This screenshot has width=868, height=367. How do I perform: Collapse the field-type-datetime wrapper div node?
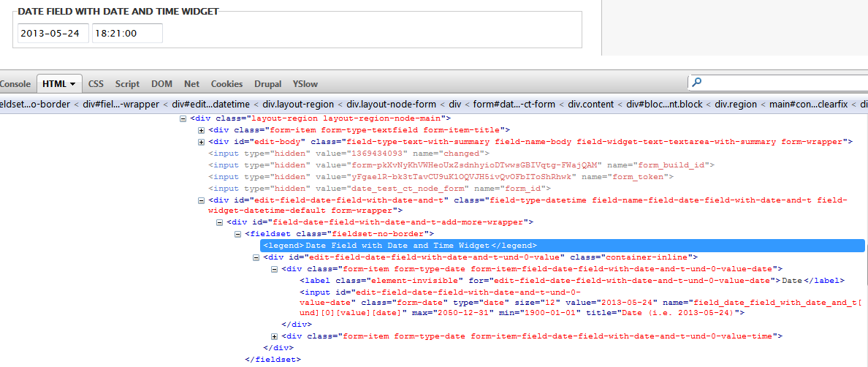[x=202, y=200]
